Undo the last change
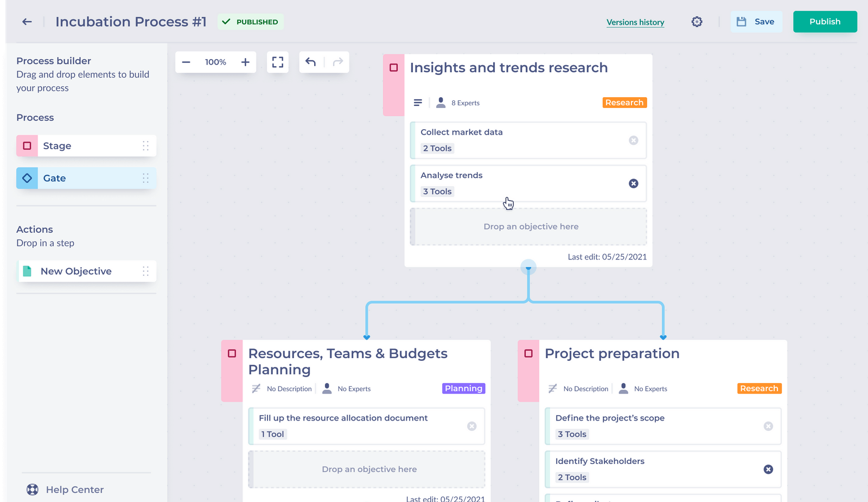The height and width of the screenshot is (502, 868). click(310, 62)
